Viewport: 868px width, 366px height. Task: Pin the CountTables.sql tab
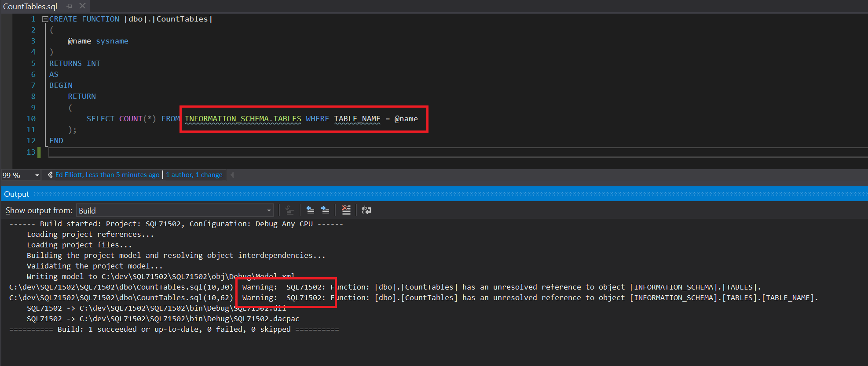pyautogui.click(x=70, y=6)
